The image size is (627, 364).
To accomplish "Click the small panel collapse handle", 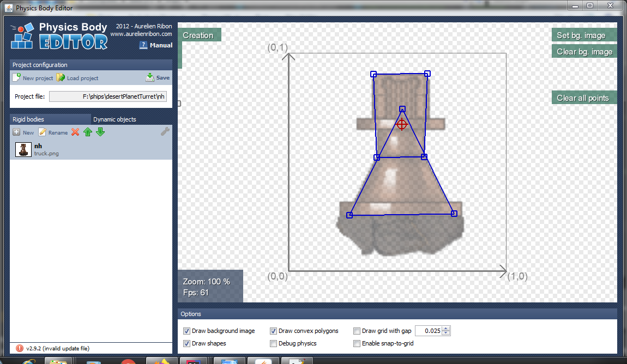I will pyautogui.click(x=179, y=104).
